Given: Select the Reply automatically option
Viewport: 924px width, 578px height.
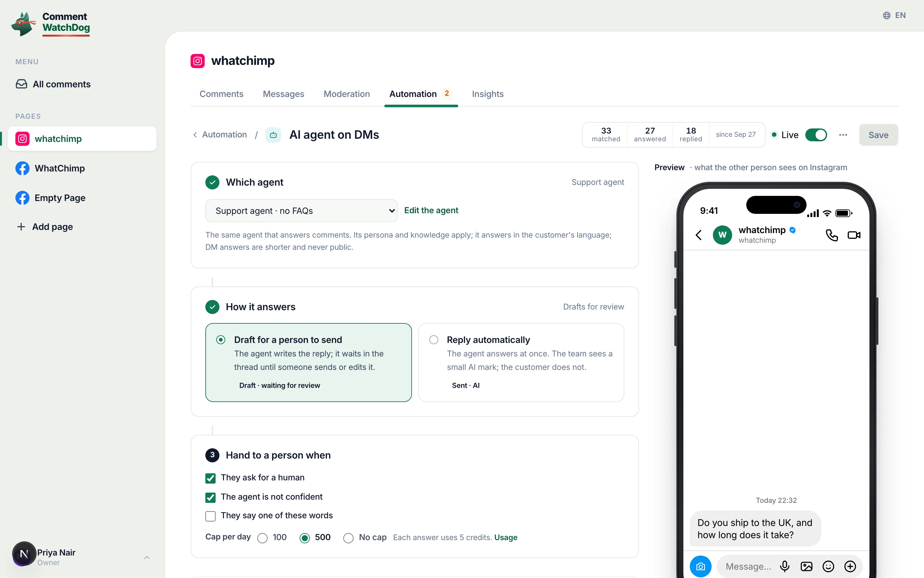Looking at the screenshot, I should pos(521,363).
